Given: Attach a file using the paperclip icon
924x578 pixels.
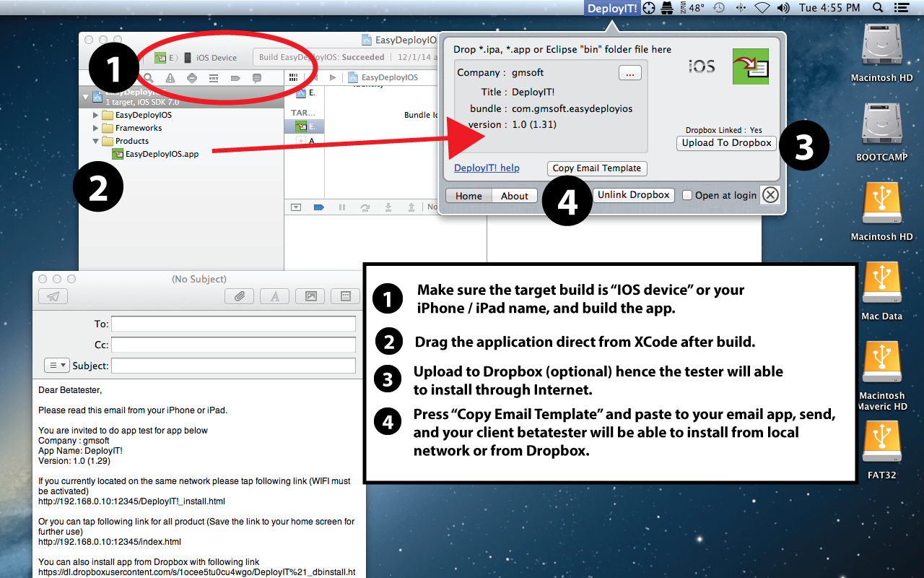Looking at the screenshot, I should click(x=239, y=296).
